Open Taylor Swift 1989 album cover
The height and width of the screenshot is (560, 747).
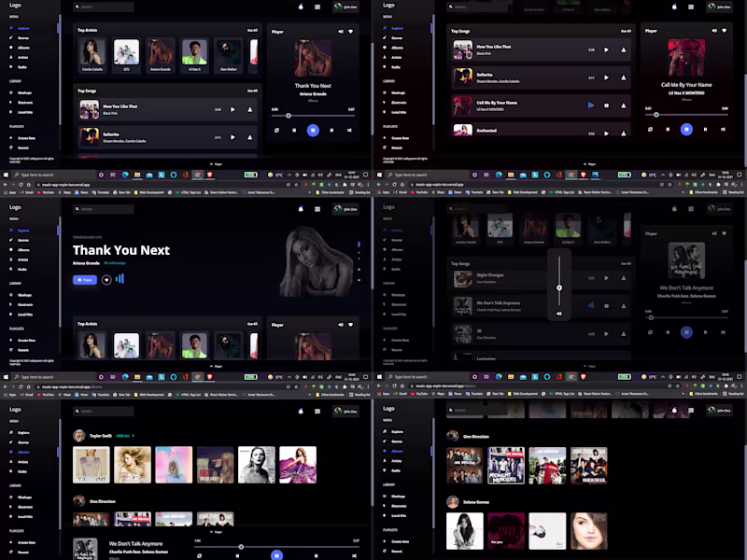click(x=92, y=465)
